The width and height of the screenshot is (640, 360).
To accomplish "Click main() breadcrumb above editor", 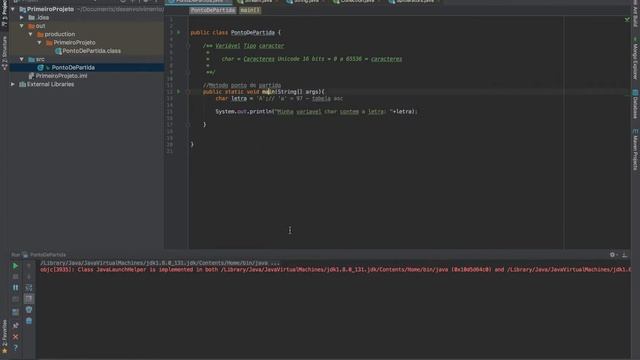I will pos(250,10).
